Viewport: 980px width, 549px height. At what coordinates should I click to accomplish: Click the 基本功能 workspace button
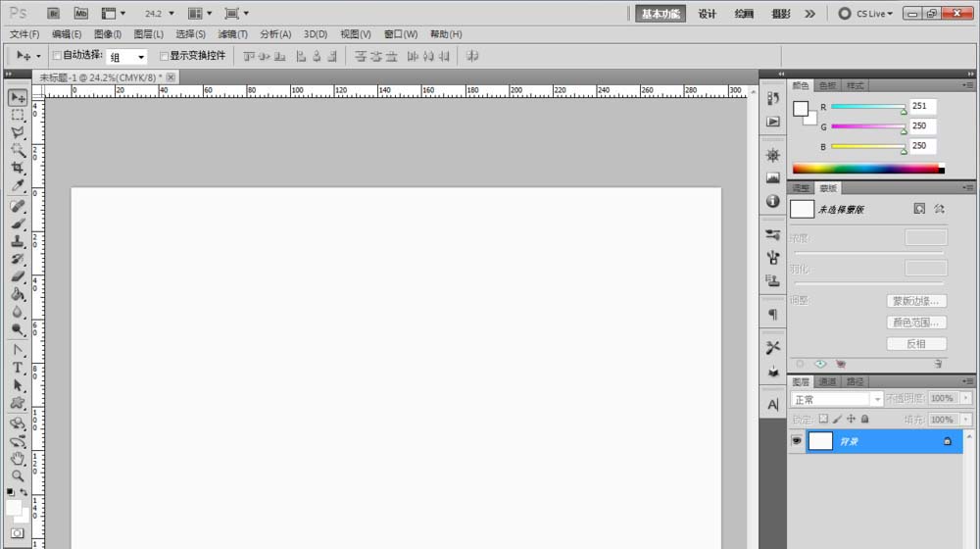661,14
